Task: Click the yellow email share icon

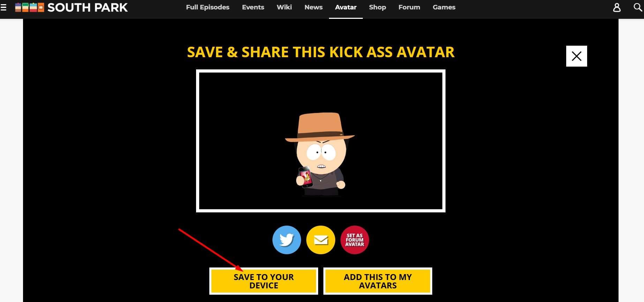Action: pyautogui.click(x=321, y=240)
